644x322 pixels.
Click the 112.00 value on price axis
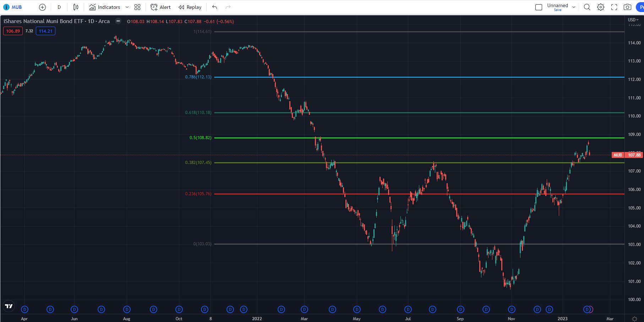[x=634, y=80]
